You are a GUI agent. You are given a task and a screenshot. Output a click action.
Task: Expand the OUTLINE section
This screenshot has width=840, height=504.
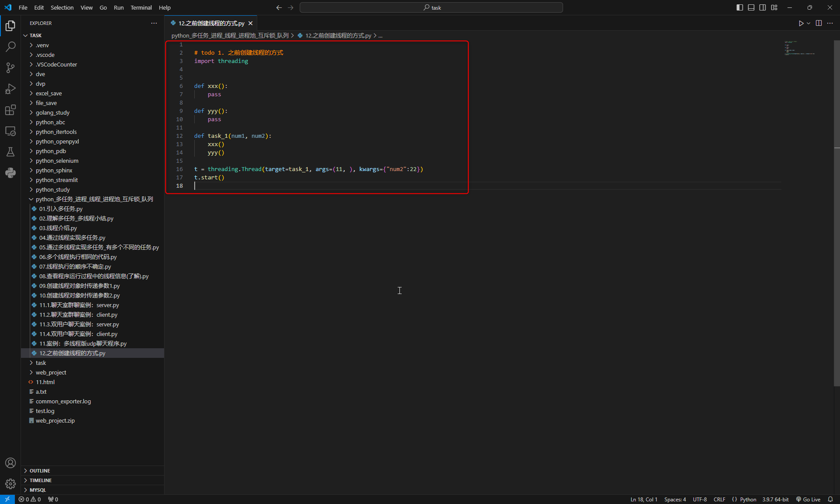[x=40, y=471]
